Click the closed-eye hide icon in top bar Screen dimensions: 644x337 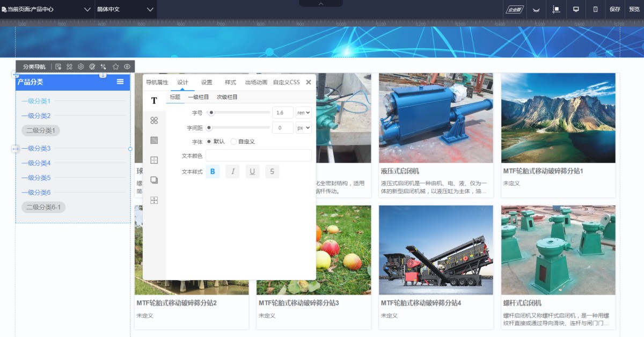[535, 9]
